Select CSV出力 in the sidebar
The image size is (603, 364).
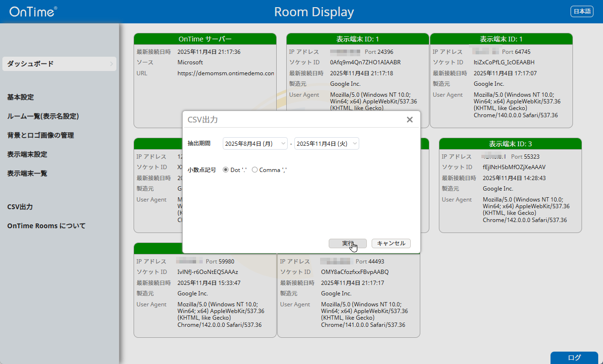click(x=20, y=207)
